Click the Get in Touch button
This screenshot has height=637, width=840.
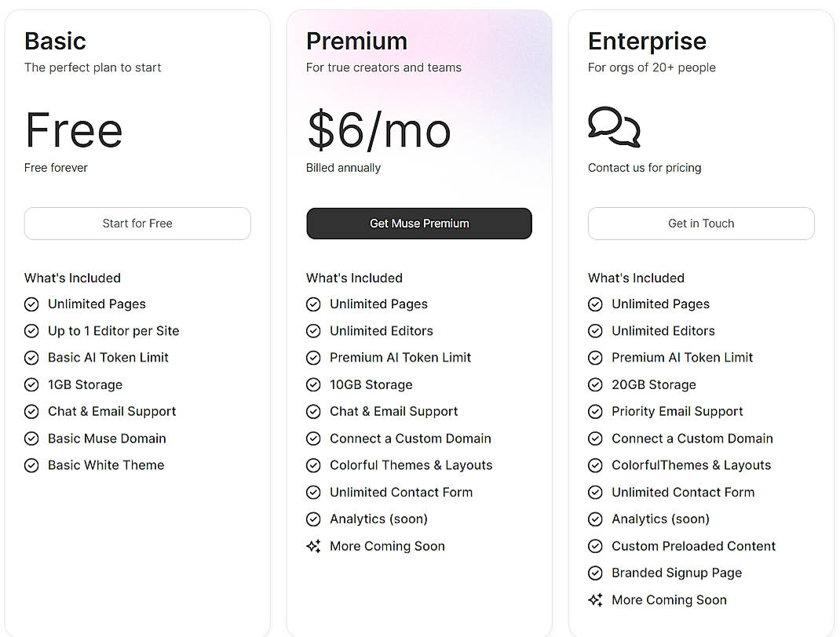click(x=700, y=224)
